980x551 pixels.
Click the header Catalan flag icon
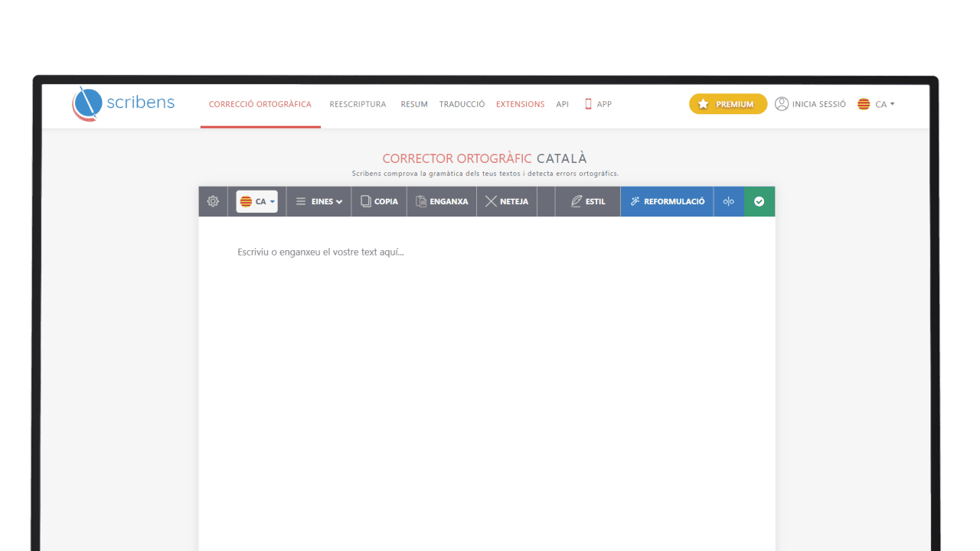pyautogui.click(x=864, y=104)
